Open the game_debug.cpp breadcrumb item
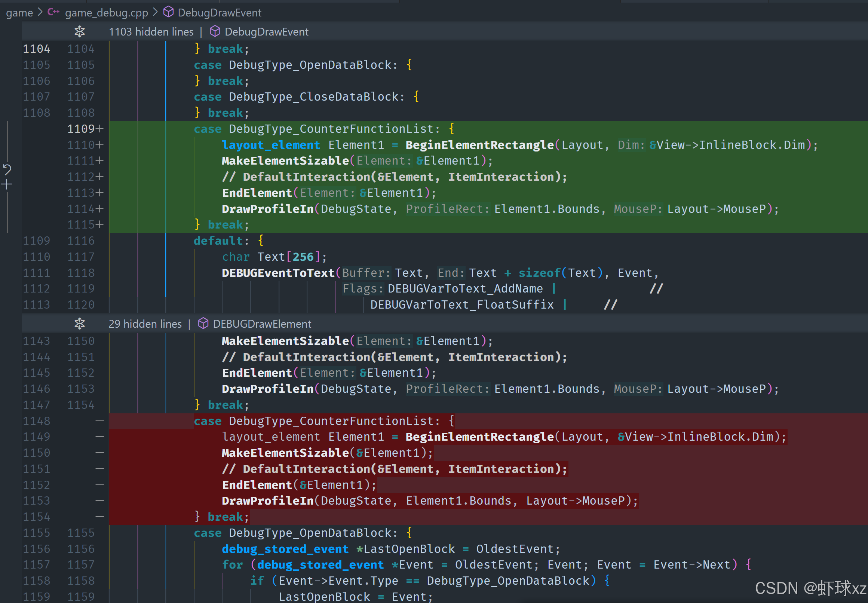 point(106,13)
